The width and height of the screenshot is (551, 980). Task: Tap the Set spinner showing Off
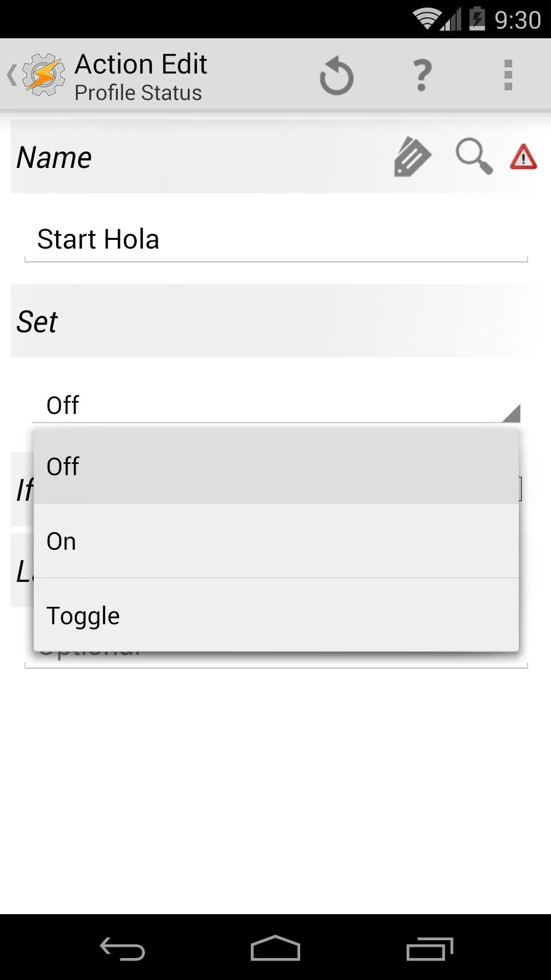pyautogui.click(x=276, y=405)
